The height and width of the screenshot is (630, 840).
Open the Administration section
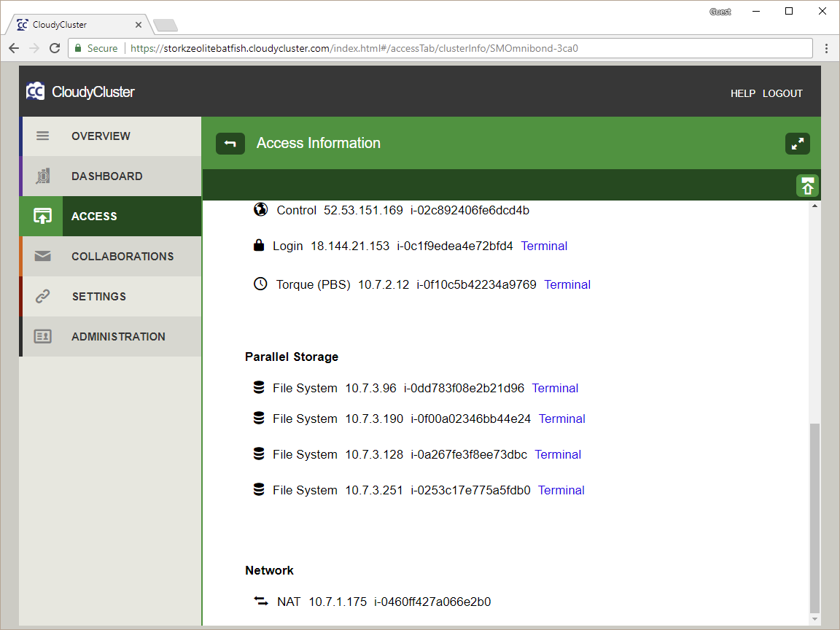pyautogui.click(x=110, y=336)
